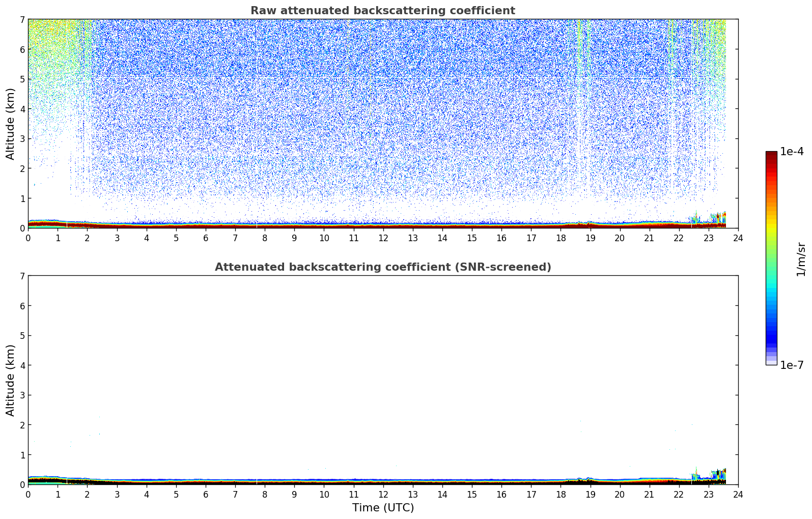This screenshot has width=812, height=519.
Task: Click the 7 km tick label on the raw plot
Action: (22, 20)
